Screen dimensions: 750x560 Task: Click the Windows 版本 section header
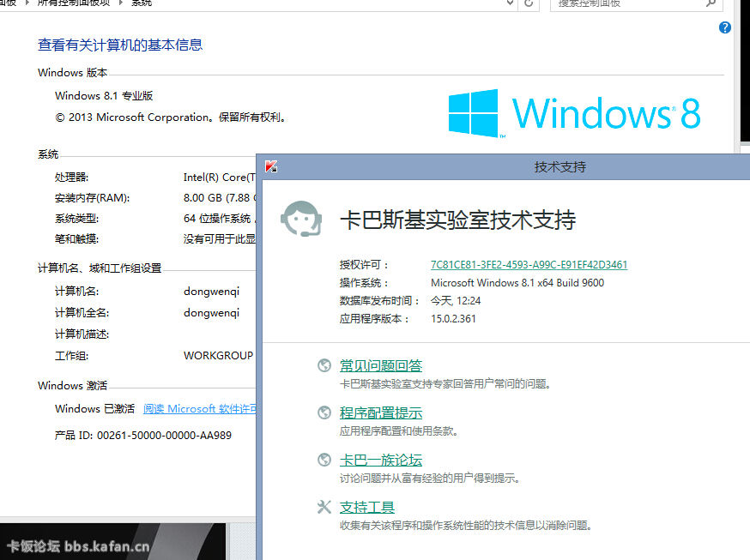(x=73, y=73)
